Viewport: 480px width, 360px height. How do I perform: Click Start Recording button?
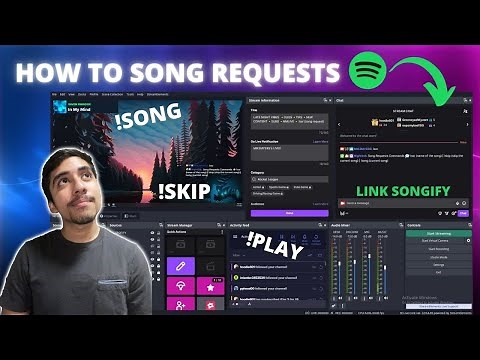439,249
